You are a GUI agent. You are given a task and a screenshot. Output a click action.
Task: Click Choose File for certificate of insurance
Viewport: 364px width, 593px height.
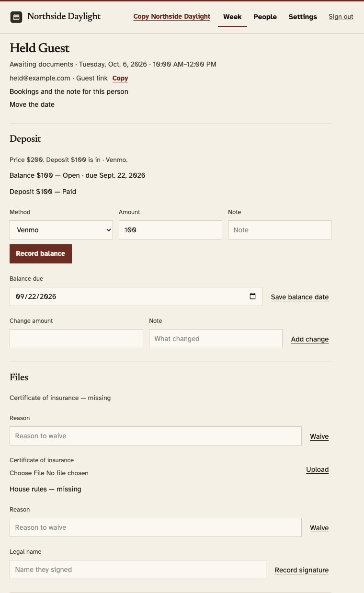click(x=27, y=473)
